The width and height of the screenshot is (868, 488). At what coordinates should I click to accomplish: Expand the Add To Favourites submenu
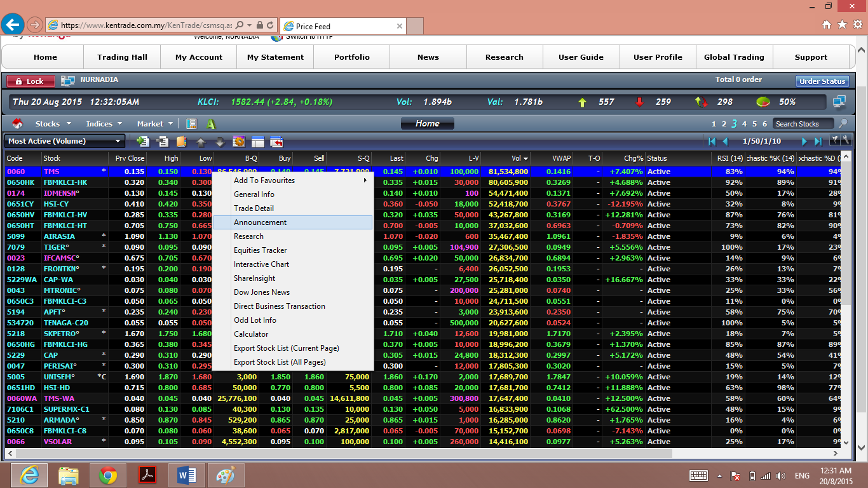[x=292, y=180]
